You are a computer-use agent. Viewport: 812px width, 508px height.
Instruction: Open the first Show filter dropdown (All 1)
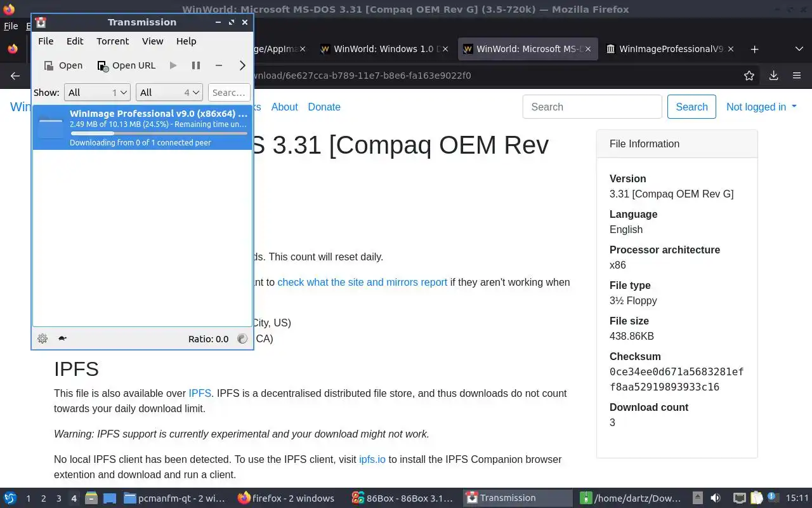pyautogui.click(x=97, y=93)
